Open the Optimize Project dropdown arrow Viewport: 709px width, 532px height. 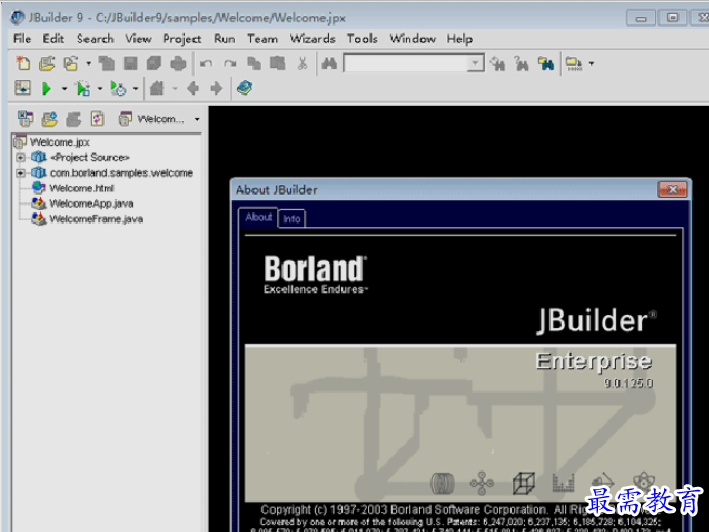pyautogui.click(x=135, y=89)
